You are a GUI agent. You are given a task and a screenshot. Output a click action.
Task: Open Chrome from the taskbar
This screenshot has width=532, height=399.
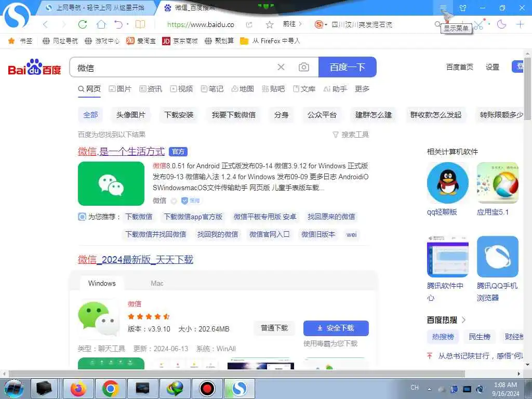(x=110, y=389)
